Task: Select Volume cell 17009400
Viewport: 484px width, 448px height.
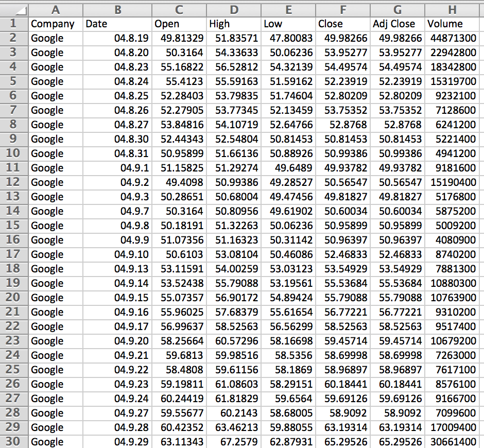Action: point(452,427)
